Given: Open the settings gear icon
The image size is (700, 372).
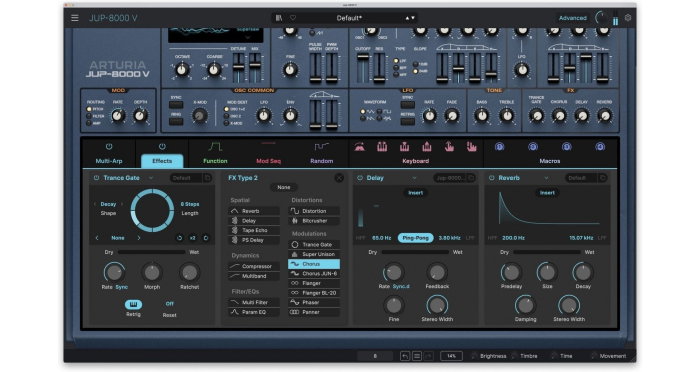Looking at the screenshot, I should (x=628, y=18).
